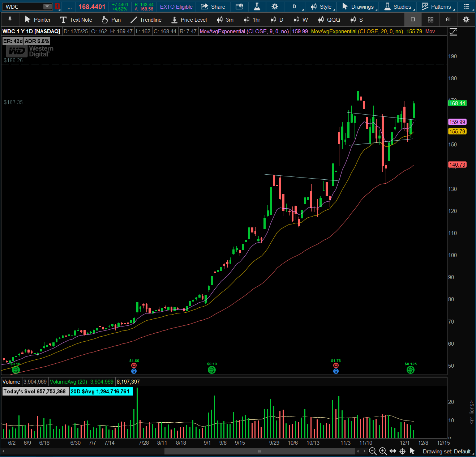Click the MovAvgExponential 20 study label
The height and width of the screenshot is (457, 476).
pyautogui.click(x=357, y=31)
